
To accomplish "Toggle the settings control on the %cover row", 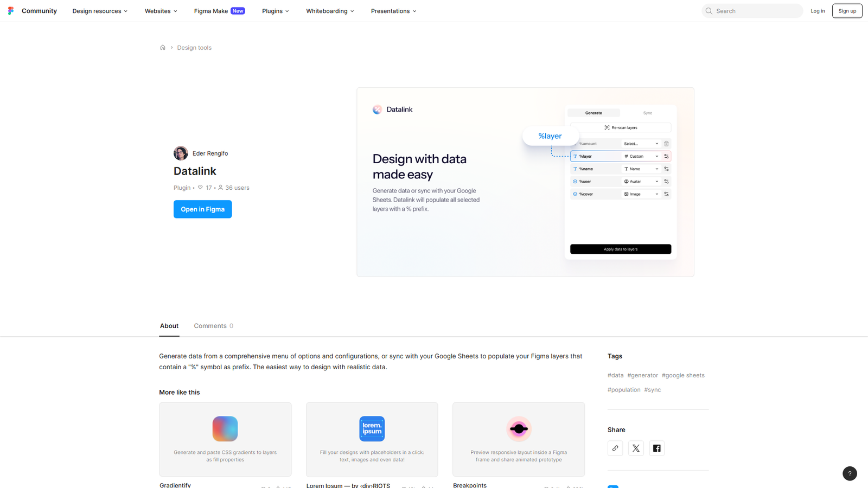I will [667, 194].
